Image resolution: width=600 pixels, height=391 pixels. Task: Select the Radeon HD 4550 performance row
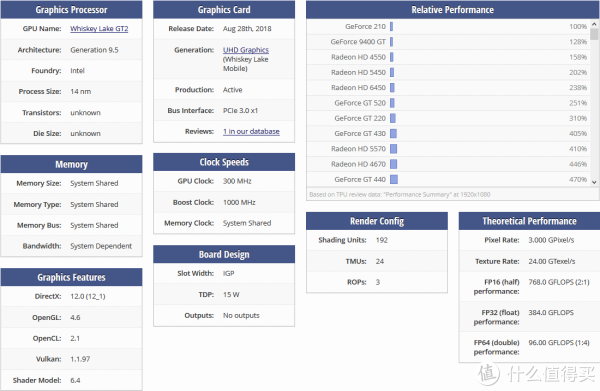pyautogui.click(x=448, y=57)
